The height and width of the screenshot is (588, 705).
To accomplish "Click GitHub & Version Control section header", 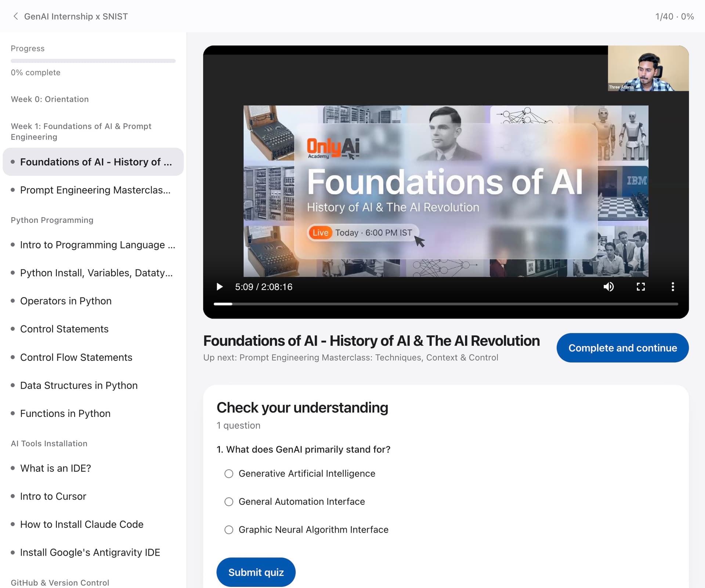I will pos(60,582).
